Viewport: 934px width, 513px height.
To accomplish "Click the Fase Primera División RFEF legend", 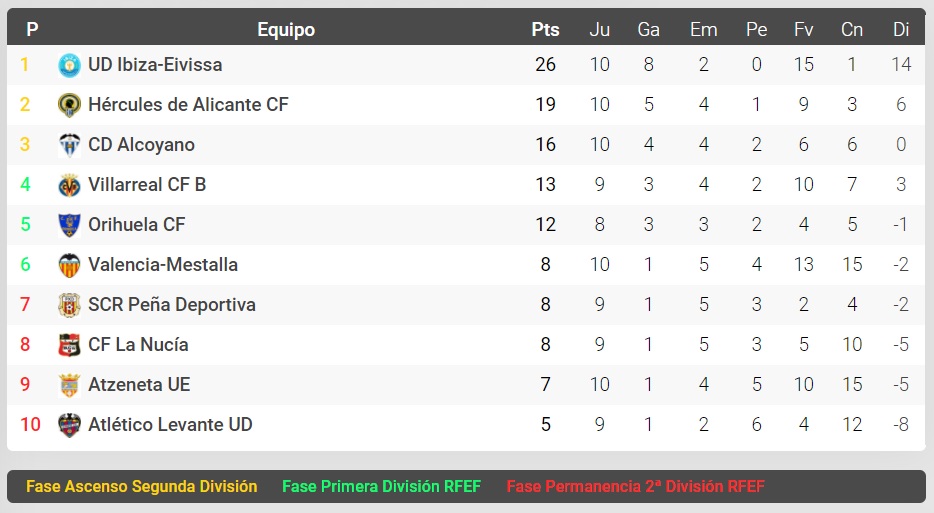I will [381, 487].
